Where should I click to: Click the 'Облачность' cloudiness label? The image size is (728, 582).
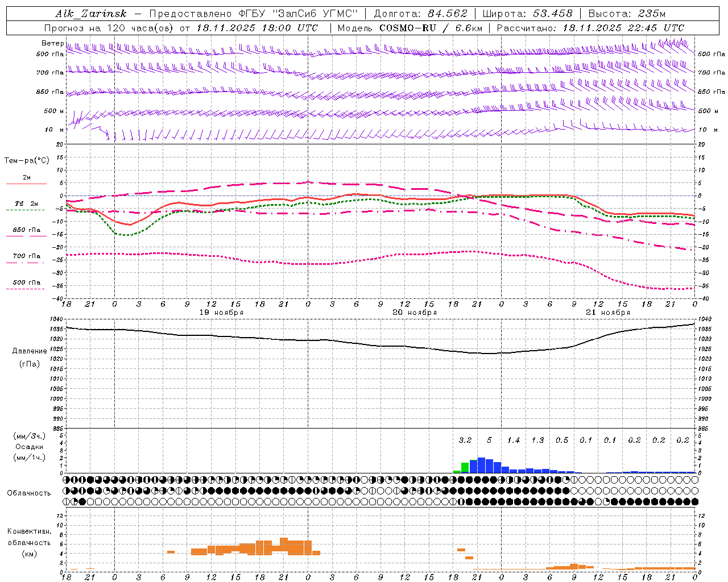(29, 493)
